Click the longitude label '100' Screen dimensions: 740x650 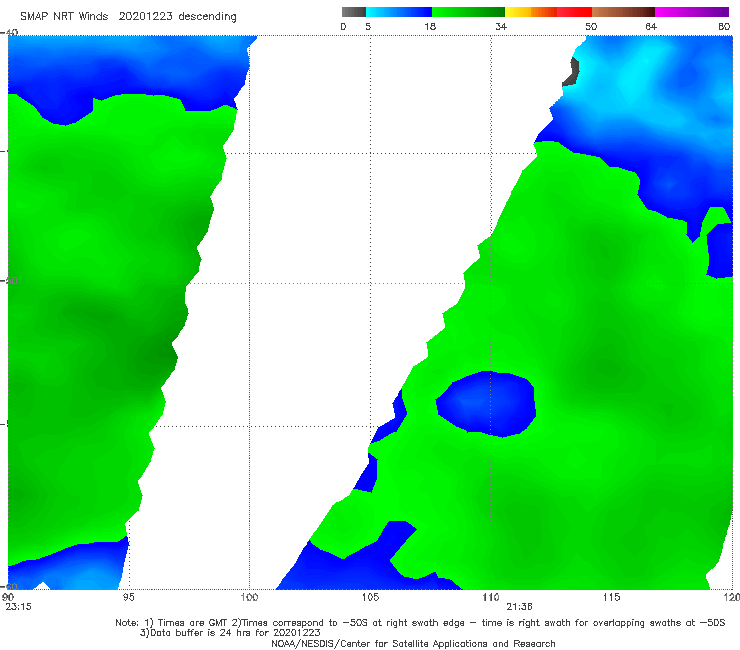tap(249, 597)
